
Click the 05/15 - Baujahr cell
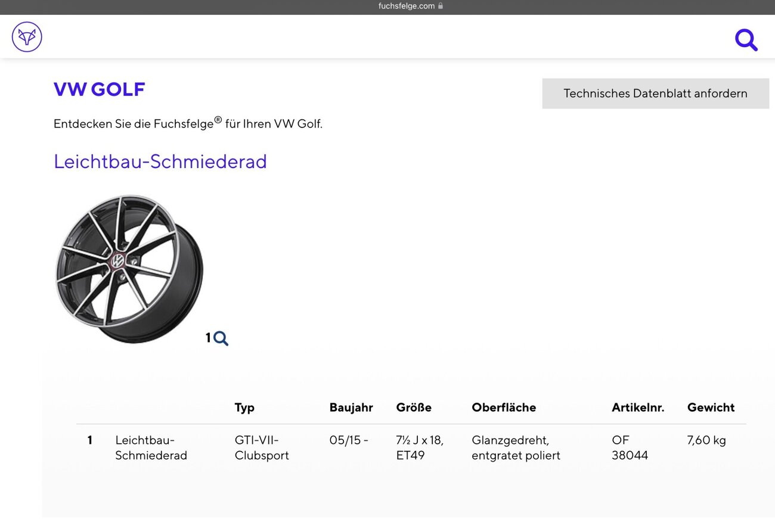tap(349, 440)
